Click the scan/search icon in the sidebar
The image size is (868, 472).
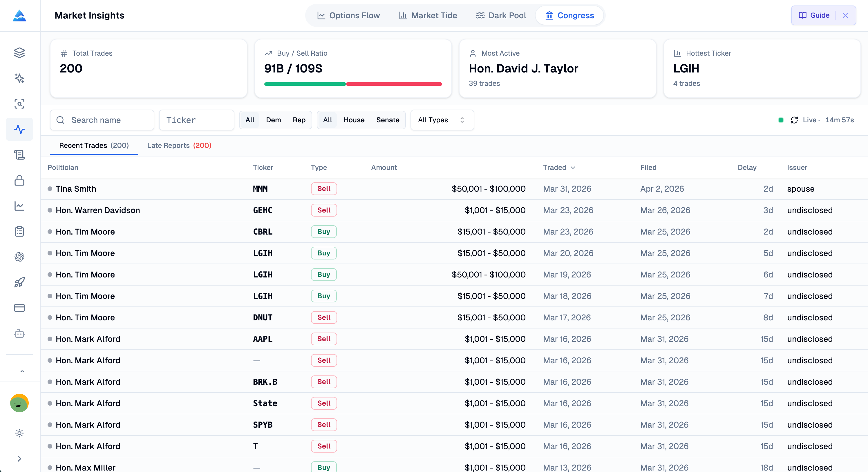[x=19, y=104]
